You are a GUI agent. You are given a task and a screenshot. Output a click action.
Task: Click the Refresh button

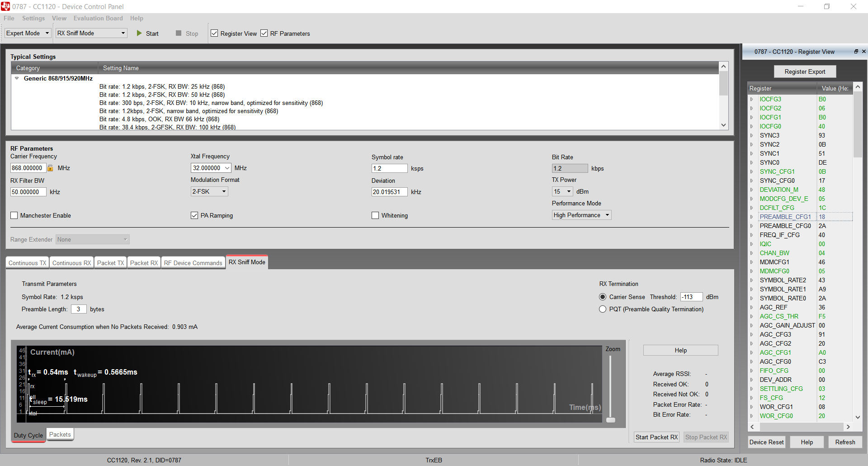845,442
